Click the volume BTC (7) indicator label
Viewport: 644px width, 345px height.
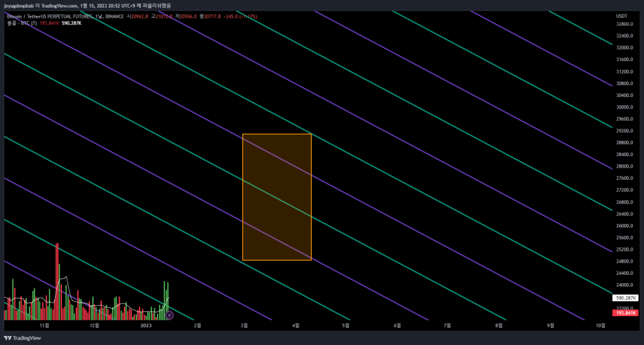tap(22, 23)
